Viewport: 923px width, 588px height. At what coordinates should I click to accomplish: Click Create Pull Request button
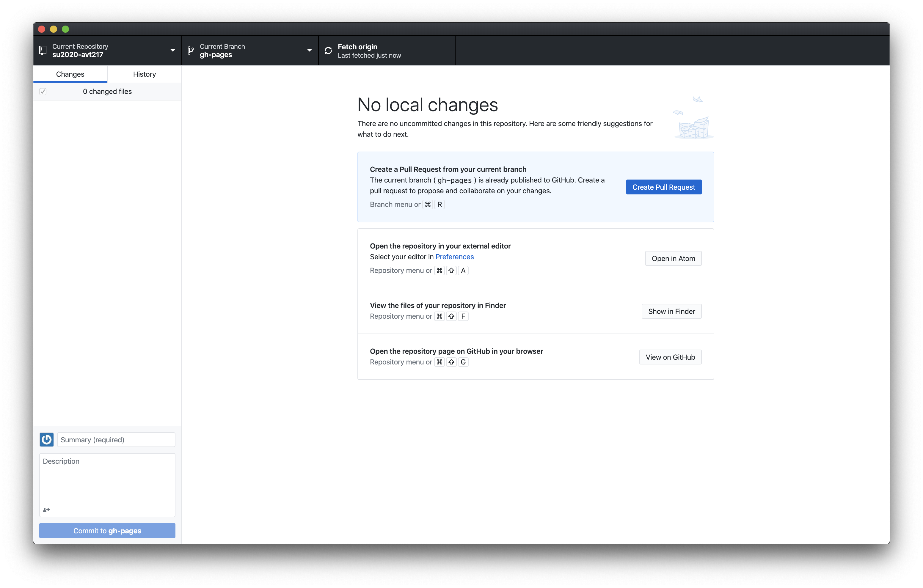pos(663,187)
